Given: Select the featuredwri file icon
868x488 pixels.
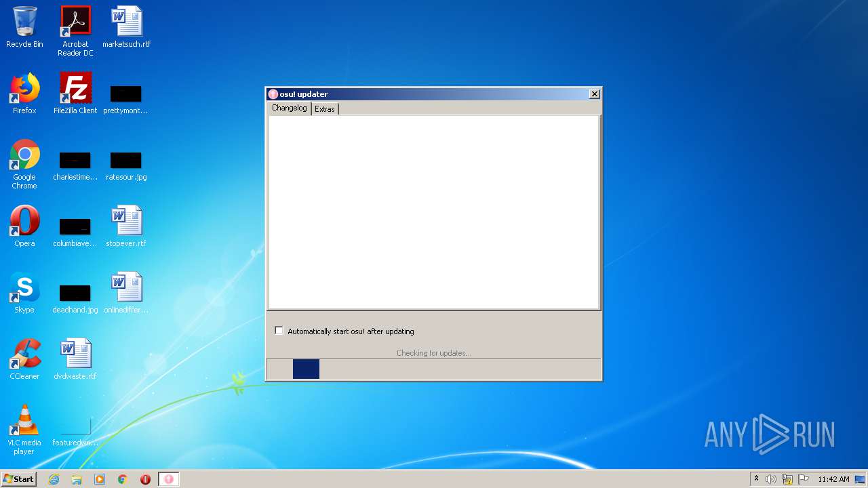Looking at the screenshot, I should pyautogui.click(x=75, y=431).
